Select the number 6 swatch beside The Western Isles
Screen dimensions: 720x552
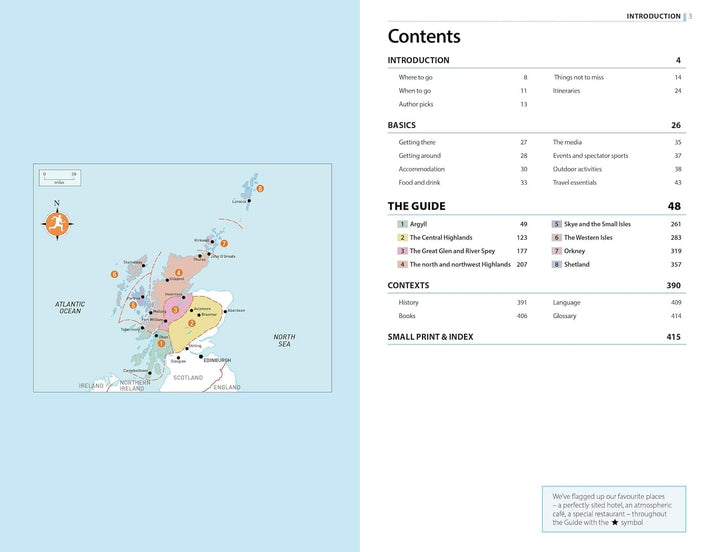[x=557, y=237]
